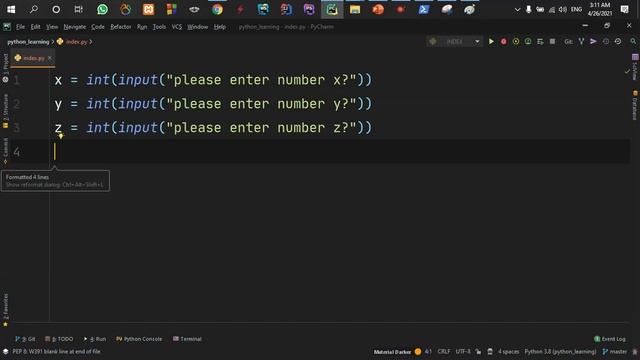The height and width of the screenshot is (360, 640).
Task: Click the PEP 8 W391 warning message
Action: pyautogui.click(x=56, y=352)
